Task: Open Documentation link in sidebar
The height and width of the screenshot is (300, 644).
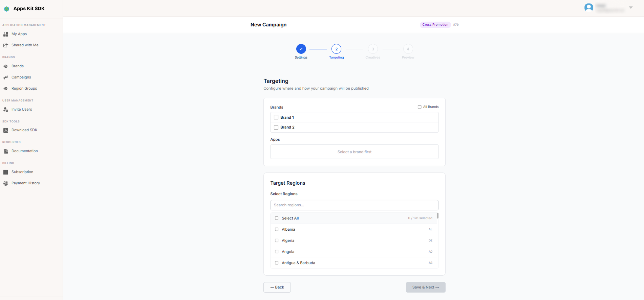Action: 24,151
